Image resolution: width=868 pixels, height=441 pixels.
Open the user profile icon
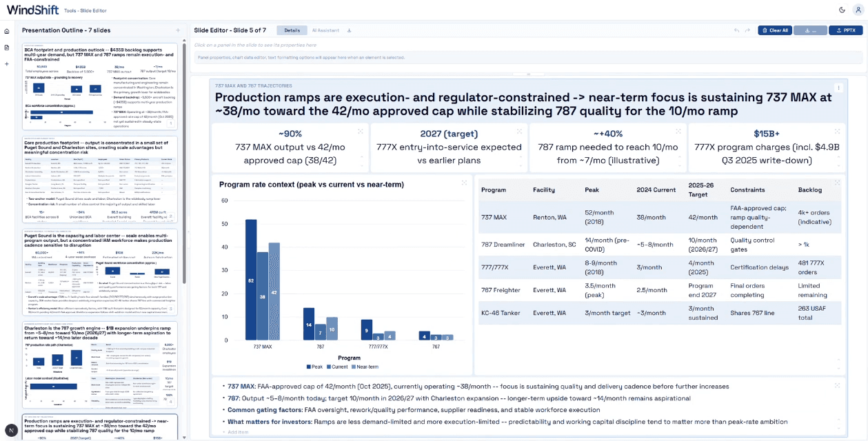coord(857,10)
